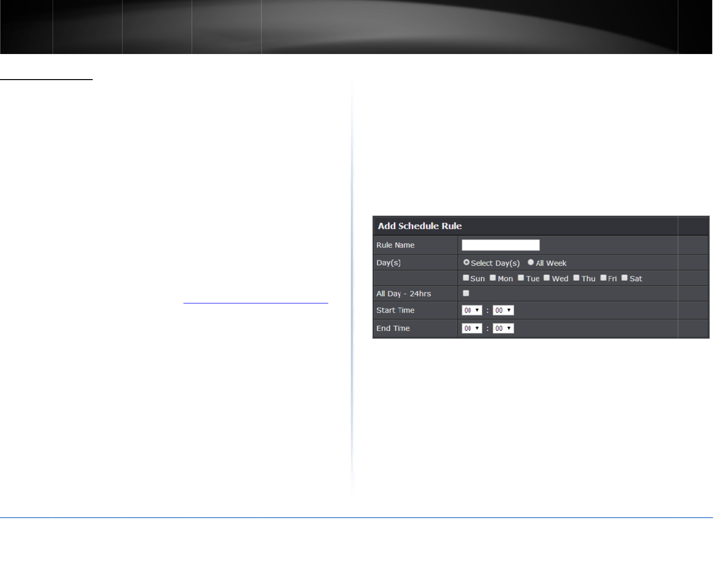Tick the Mon checkbox
The height and width of the screenshot is (563, 728).
tap(493, 278)
